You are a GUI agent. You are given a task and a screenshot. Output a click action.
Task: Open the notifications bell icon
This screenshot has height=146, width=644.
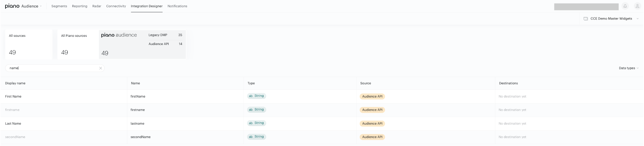(x=625, y=6)
